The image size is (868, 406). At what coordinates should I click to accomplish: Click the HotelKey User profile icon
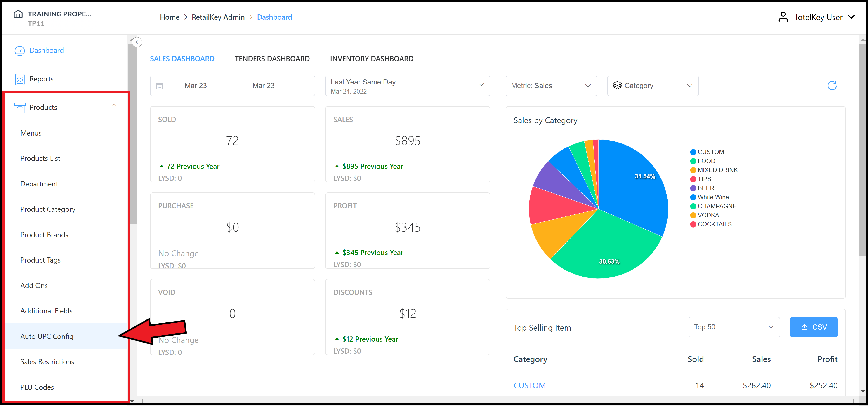coord(783,16)
